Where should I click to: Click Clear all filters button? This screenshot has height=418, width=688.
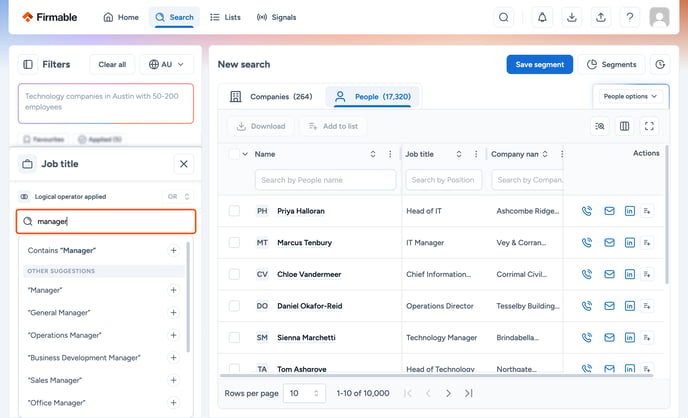(112, 64)
